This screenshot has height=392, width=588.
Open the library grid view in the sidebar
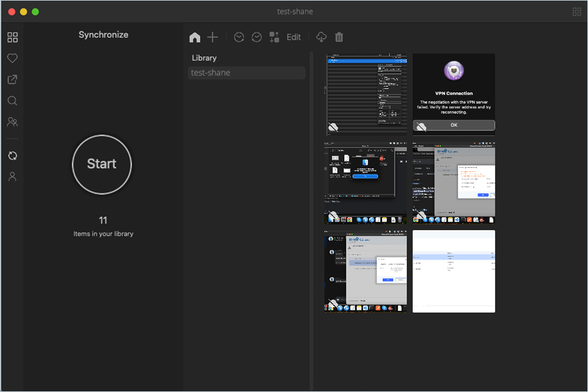tap(12, 37)
